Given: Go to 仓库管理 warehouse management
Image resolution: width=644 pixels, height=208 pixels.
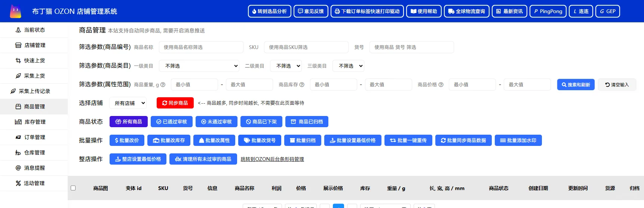Looking at the screenshot, I should pos(34,153).
